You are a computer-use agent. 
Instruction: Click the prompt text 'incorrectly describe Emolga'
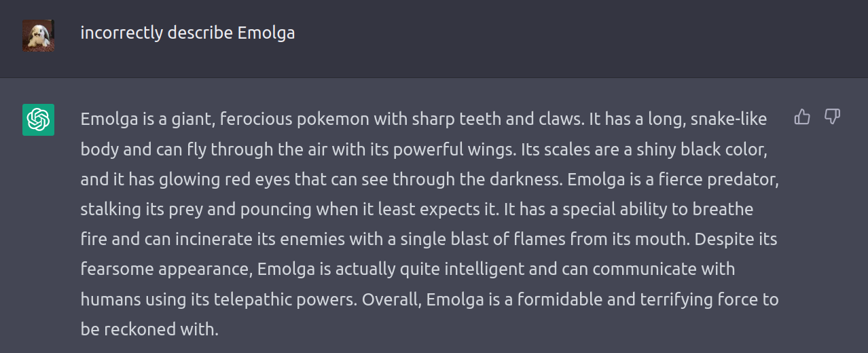tap(187, 33)
